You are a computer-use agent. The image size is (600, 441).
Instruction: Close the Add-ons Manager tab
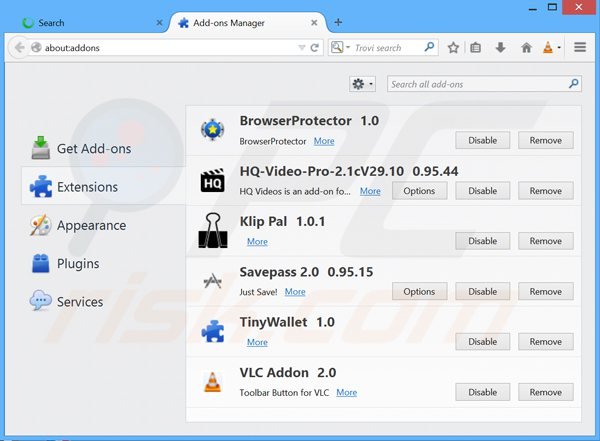pos(314,23)
